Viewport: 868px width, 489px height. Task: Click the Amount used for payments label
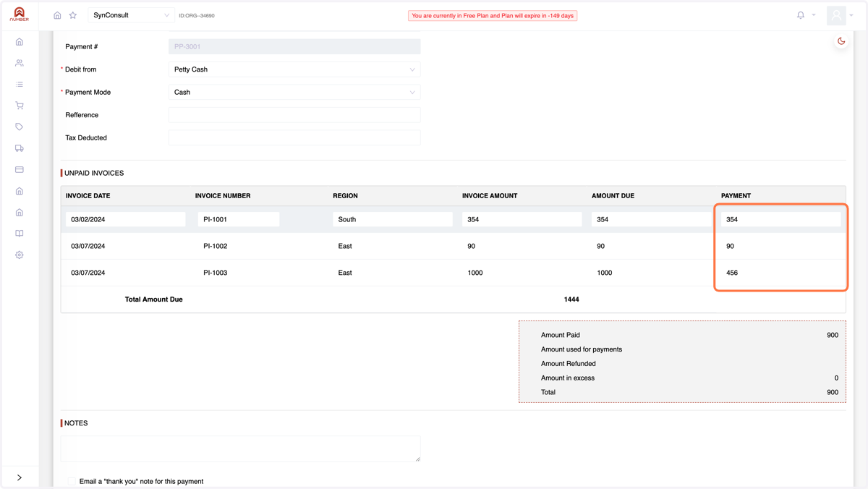[x=582, y=349]
